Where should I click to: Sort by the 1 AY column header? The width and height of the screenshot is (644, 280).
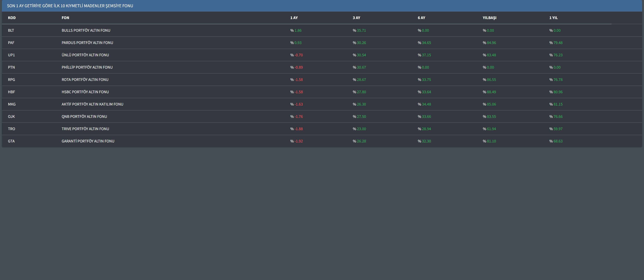point(294,18)
